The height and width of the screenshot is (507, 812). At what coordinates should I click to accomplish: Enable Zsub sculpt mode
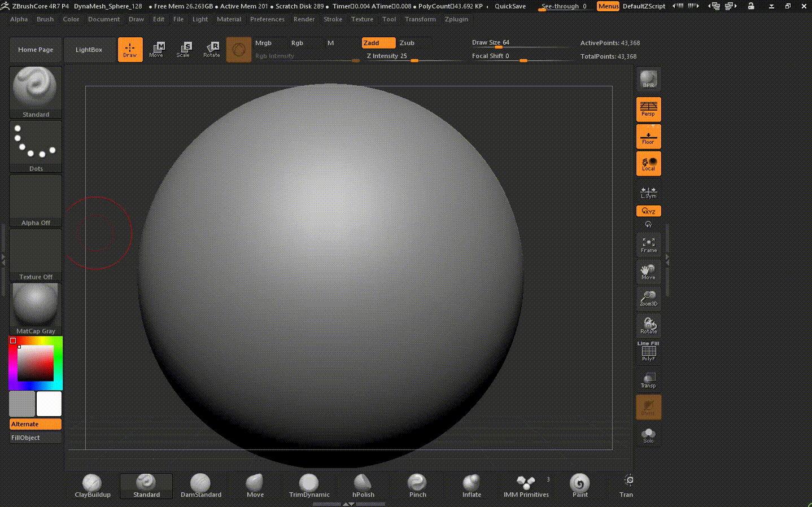click(407, 43)
